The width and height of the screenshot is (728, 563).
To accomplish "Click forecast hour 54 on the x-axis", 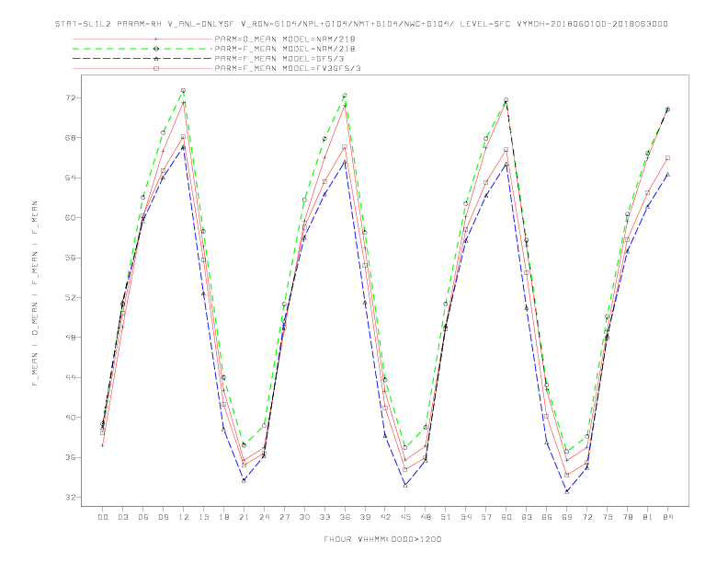I will click(466, 517).
